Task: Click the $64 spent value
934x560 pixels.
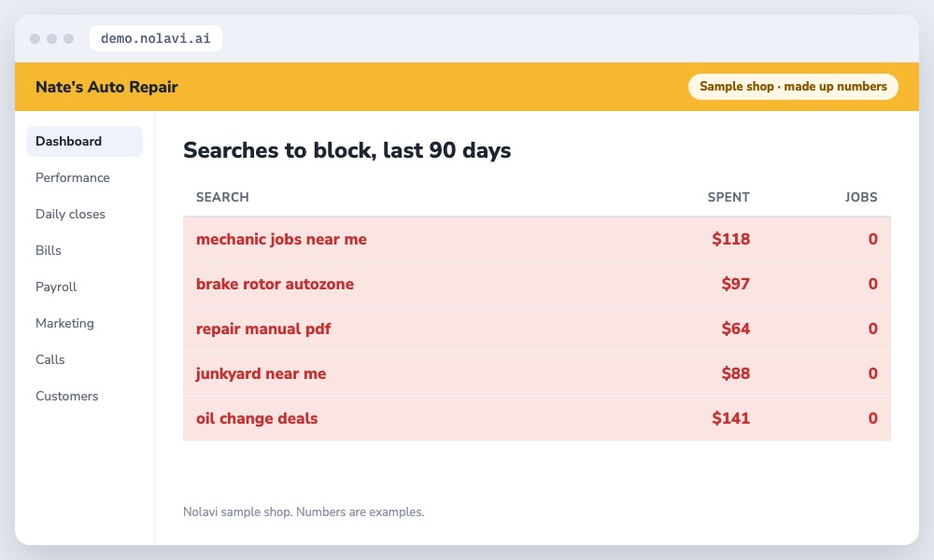Action: coord(736,329)
